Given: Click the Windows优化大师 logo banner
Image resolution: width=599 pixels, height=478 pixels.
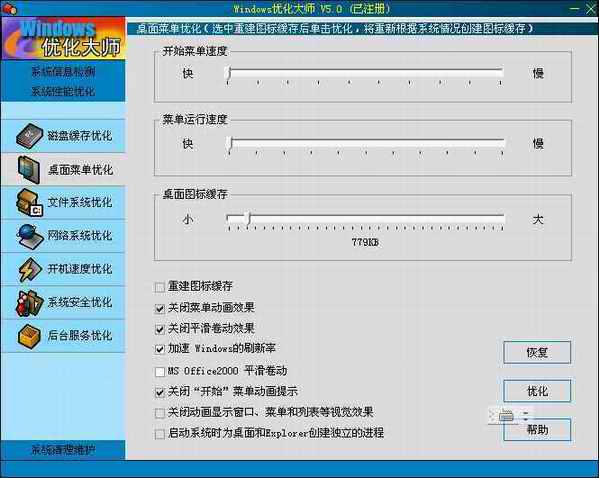Looking at the screenshot, I should point(63,38).
